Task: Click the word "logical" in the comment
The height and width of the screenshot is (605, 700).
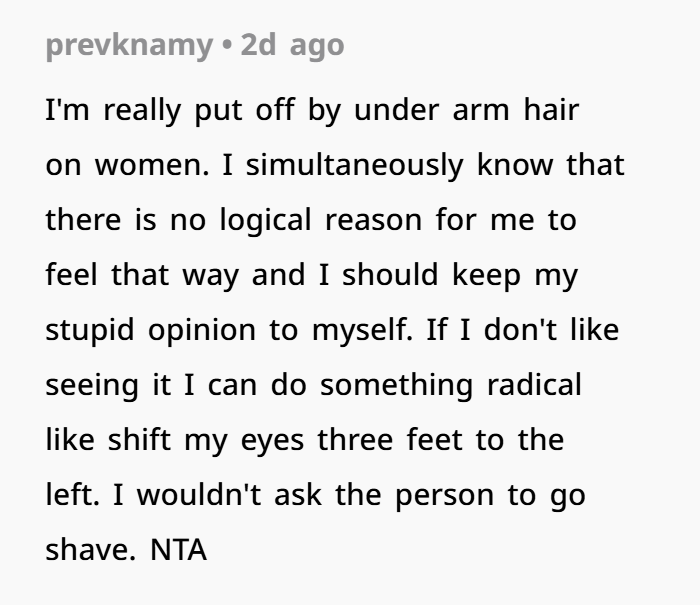Action: coord(270,220)
